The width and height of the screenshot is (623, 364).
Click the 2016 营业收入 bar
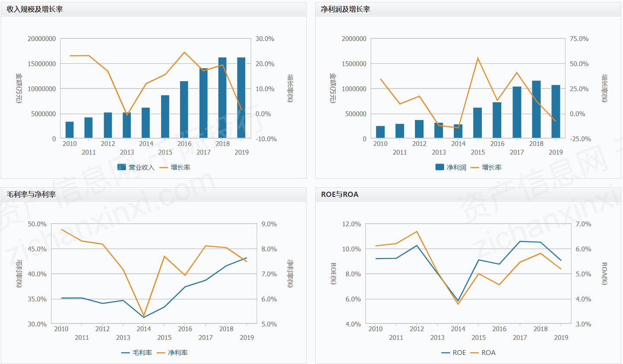pos(184,110)
